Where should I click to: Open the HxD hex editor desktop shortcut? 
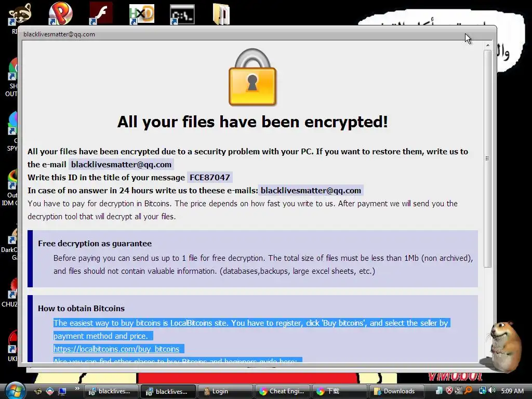(142, 14)
